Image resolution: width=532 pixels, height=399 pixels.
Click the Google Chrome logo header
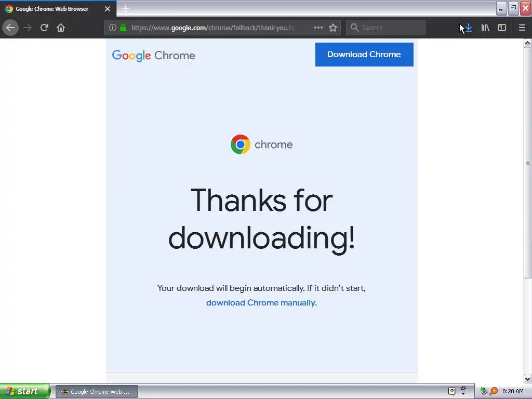[153, 55]
